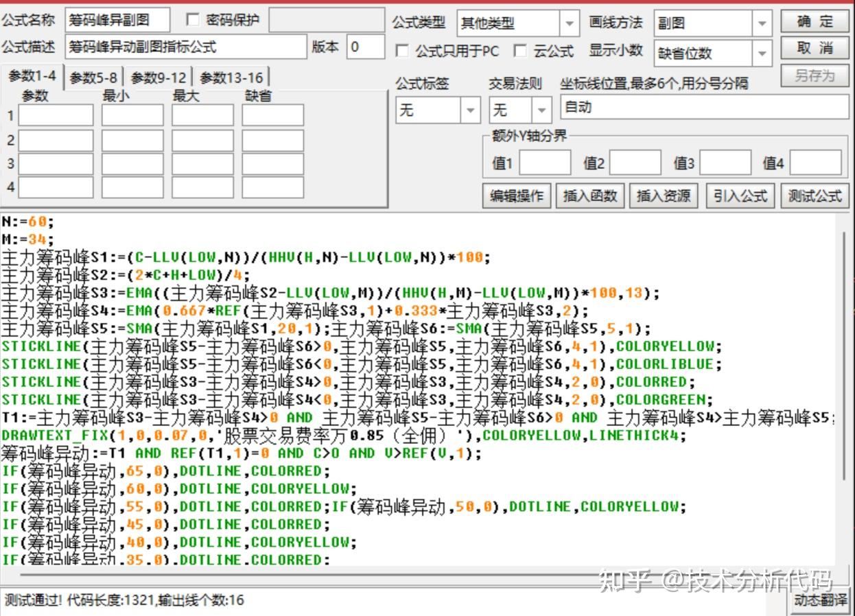Click the code line 'N:=60;'

coord(27,222)
